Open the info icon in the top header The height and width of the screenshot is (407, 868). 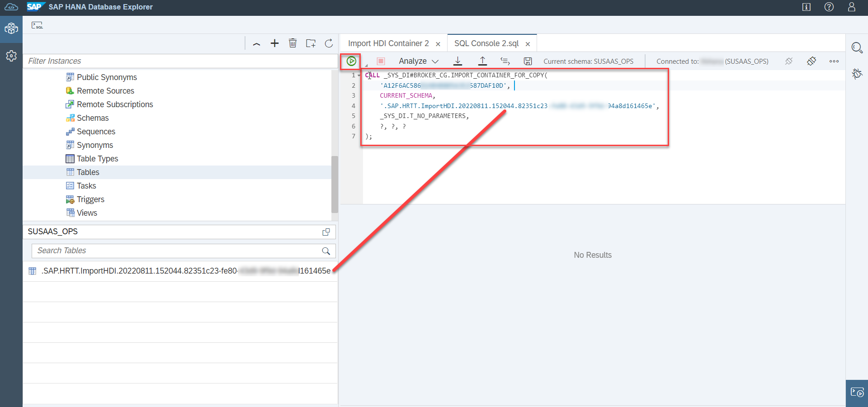coord(807,7)
